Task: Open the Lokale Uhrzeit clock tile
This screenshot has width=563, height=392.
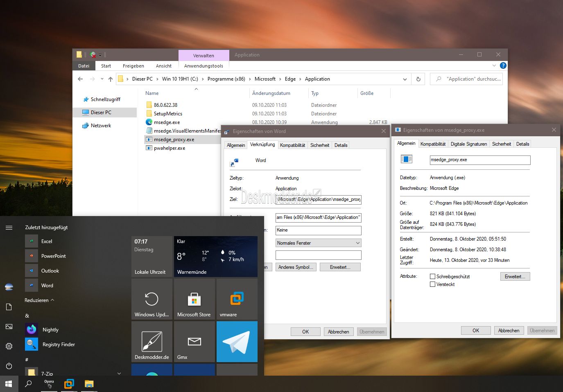Action: click(152, 257)
